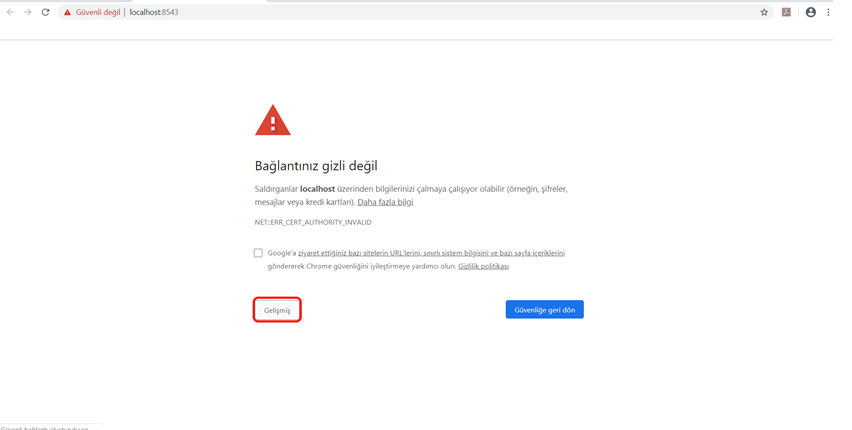The width and height of the screenshot is (852, 430).
Task: Click the browser back arrow
Action: click(x=10, y=12)
